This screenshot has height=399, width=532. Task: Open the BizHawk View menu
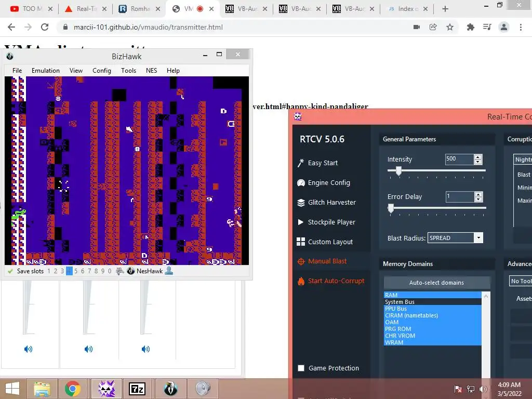click(x=76, y=71)
